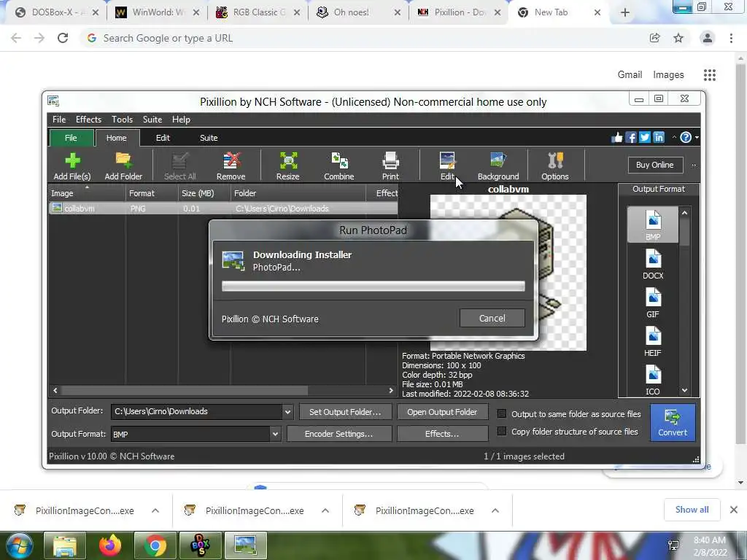Click the Buy Online button
Image resolution: width=747 pixels, height=560 pixels.
(655, 165)
